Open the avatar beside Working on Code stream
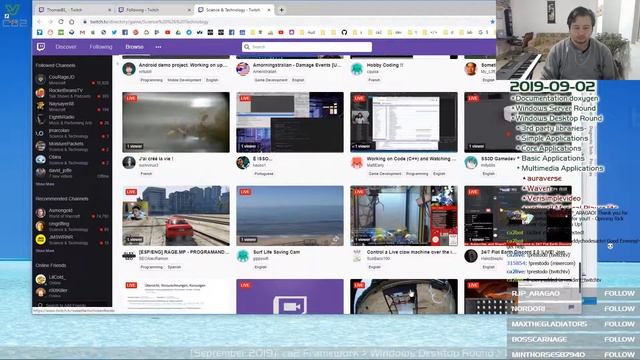Viewport: 640px width, 360px height. pos(357,162)
